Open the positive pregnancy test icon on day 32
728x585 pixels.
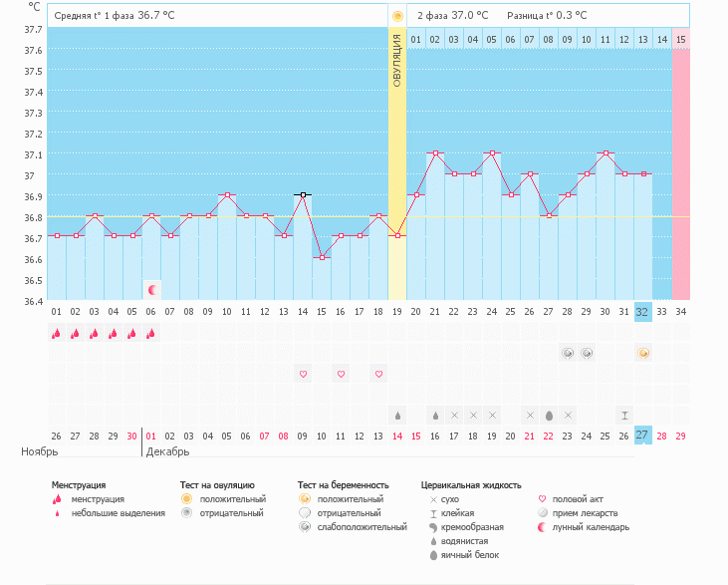coord(643,353)
